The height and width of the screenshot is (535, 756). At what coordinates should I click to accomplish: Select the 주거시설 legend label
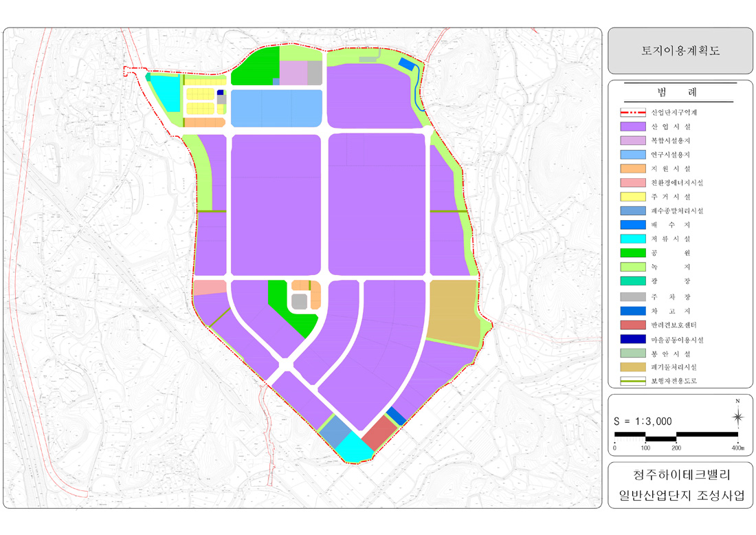671,197
